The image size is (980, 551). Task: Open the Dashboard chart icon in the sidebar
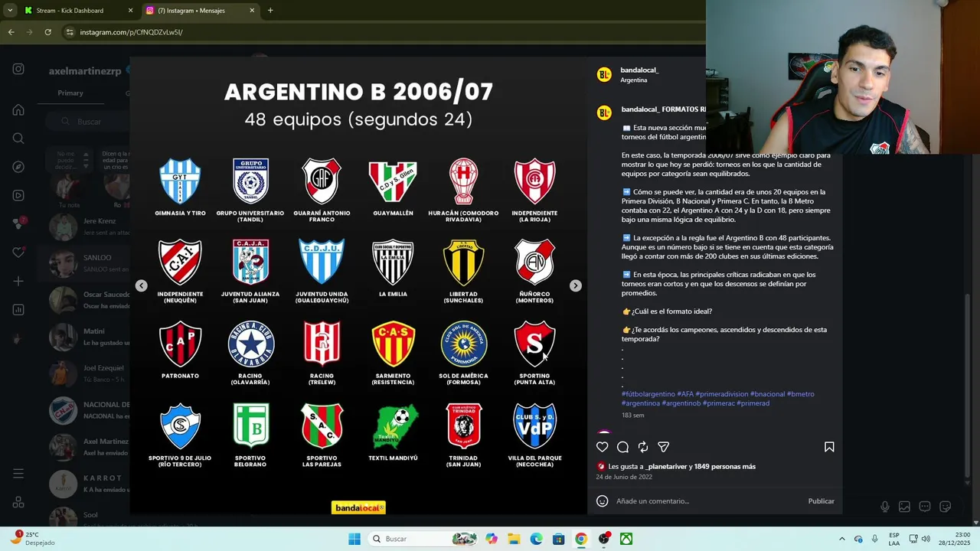pyautogui.click(x=18, y=310)
